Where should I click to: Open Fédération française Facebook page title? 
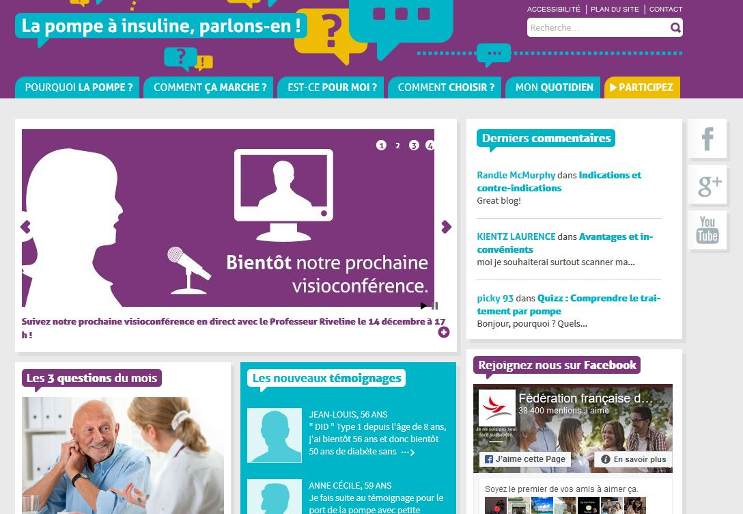coord(586,398)
